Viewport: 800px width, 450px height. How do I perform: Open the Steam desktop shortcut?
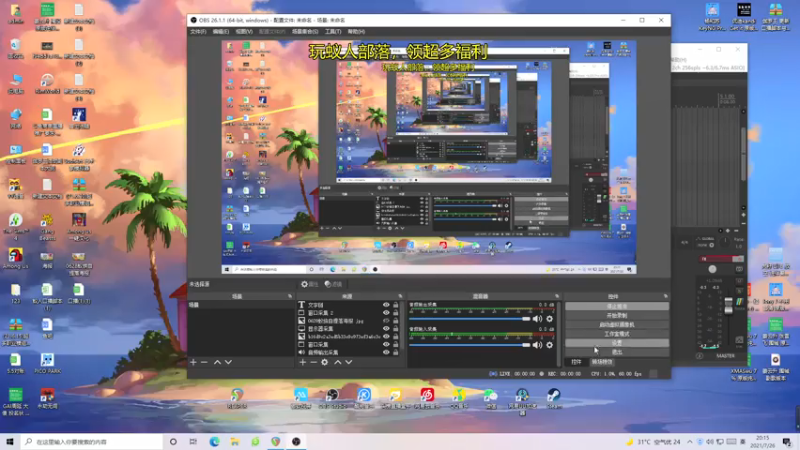554,398
